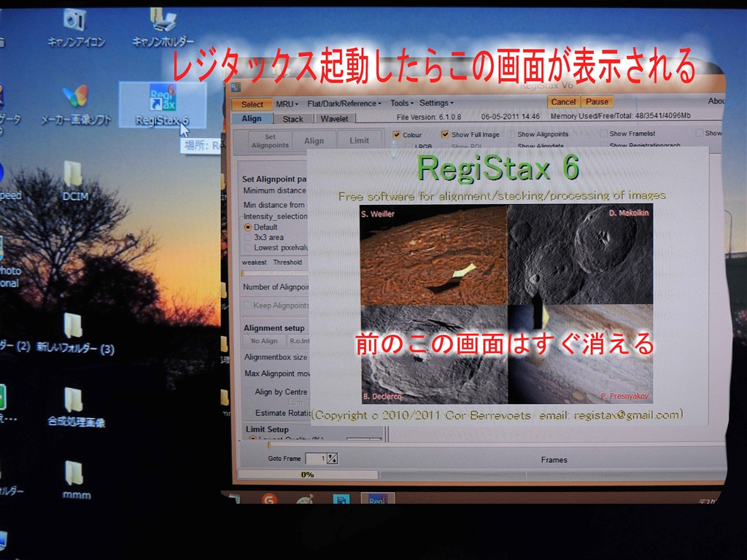Click the Goto Frame spinner arrows
This screenshot has width=747, height=560.
(333, 459)
